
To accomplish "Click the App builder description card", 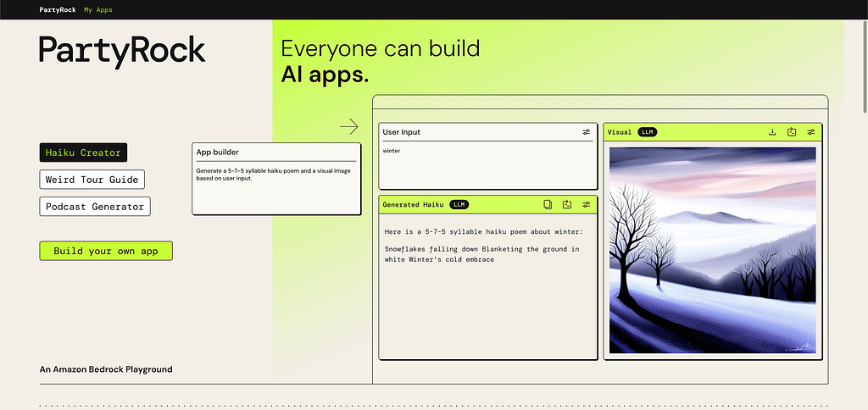I will (x=276, y=179).
